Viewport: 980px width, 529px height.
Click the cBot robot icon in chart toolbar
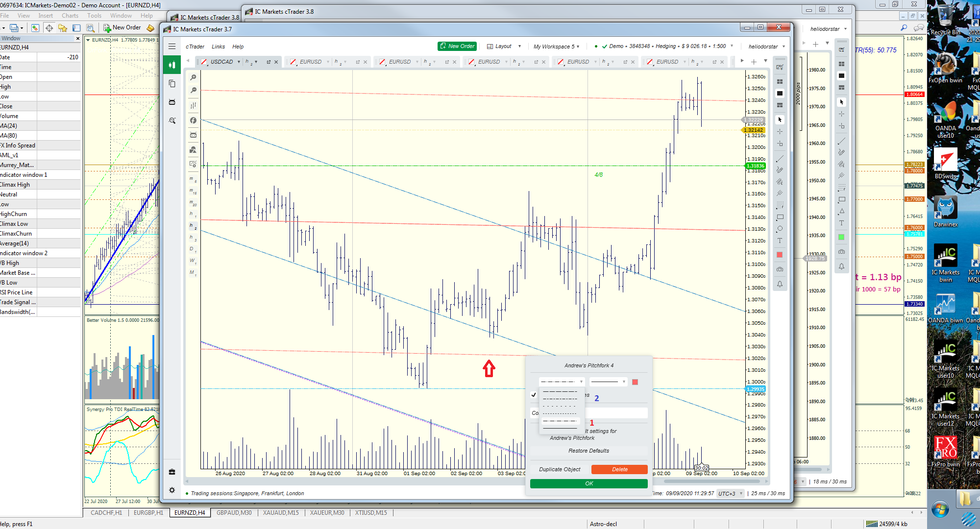tap(193, 135)
